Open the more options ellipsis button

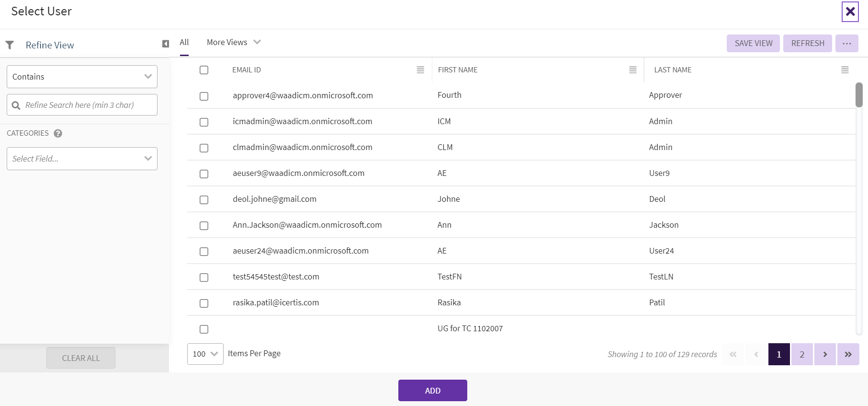coord(846,43)
